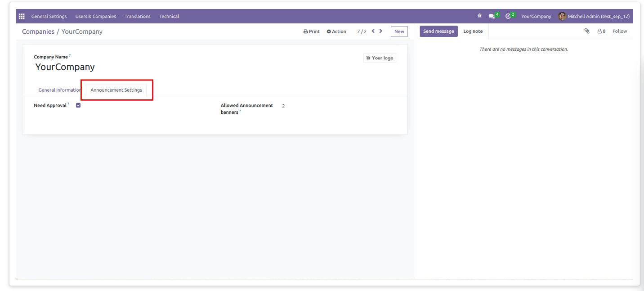Switch to the General Information tab
Image resolution: width=644 pixels, height=291 pixels.
pos(60,90)
